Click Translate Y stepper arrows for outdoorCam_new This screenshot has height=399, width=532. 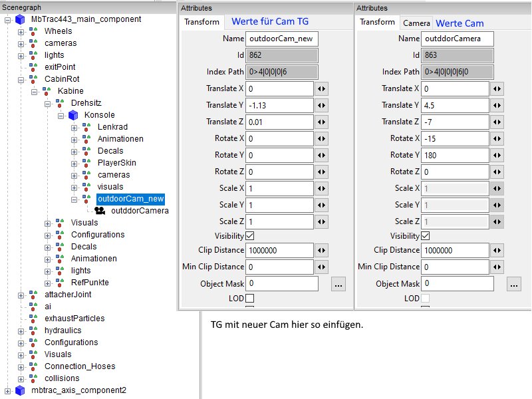click(322, 105)
